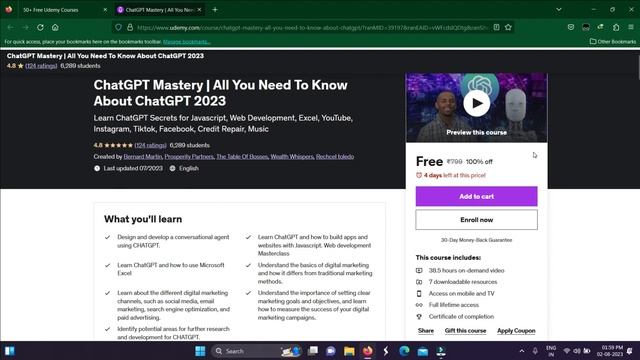The height and width of the screenshot is (360, 640).
Task: Open File Explorer from the taskbar
Action: point(349,351)
